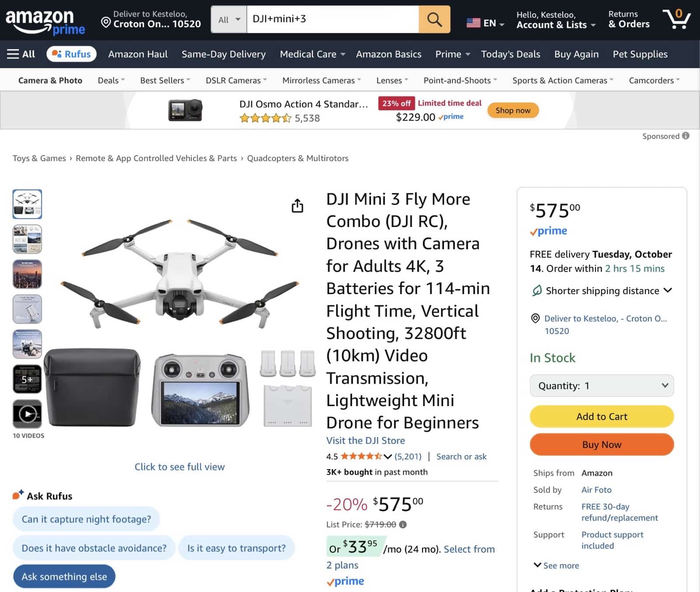Click the orange search magnifier icon
This screenshot has height=592, width=700.
coord(434,19)
